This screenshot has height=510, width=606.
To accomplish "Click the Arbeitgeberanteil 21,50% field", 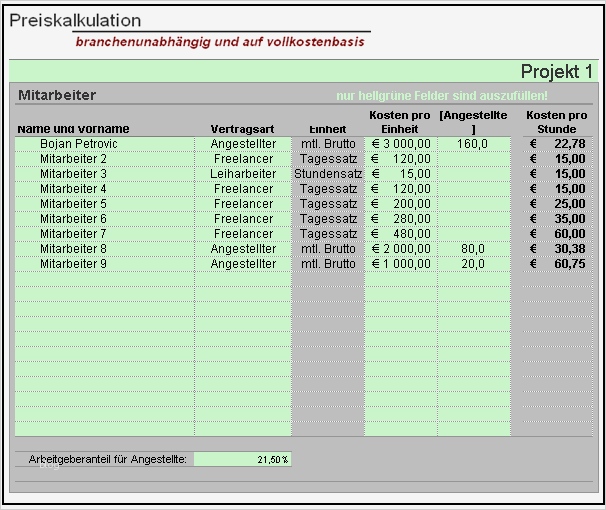I will tap(243, 459).
